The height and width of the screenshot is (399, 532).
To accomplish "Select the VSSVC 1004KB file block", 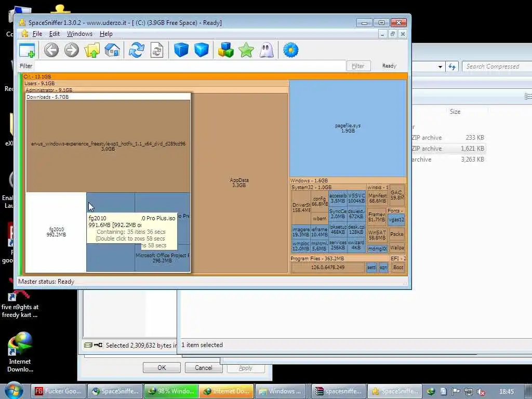I will [356, 198].
